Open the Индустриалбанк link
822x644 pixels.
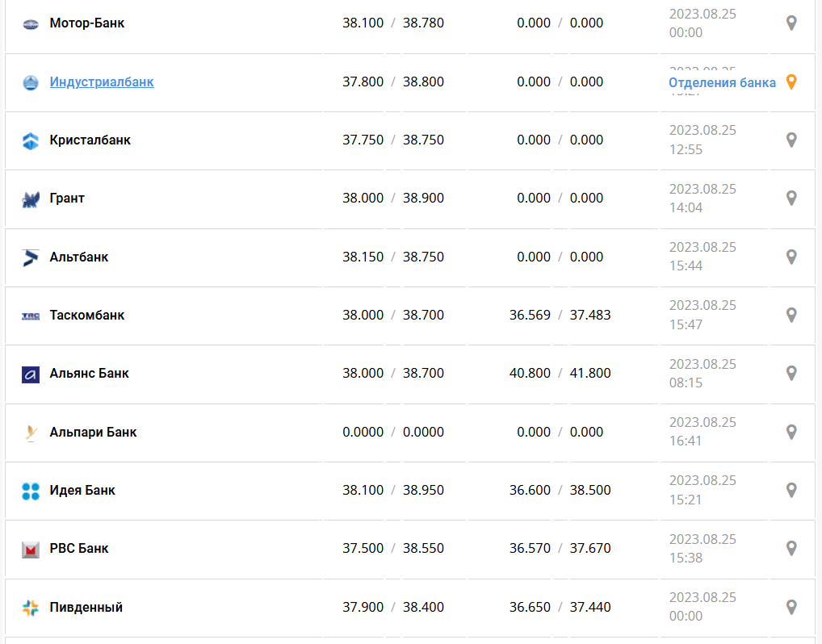[102, 82]
